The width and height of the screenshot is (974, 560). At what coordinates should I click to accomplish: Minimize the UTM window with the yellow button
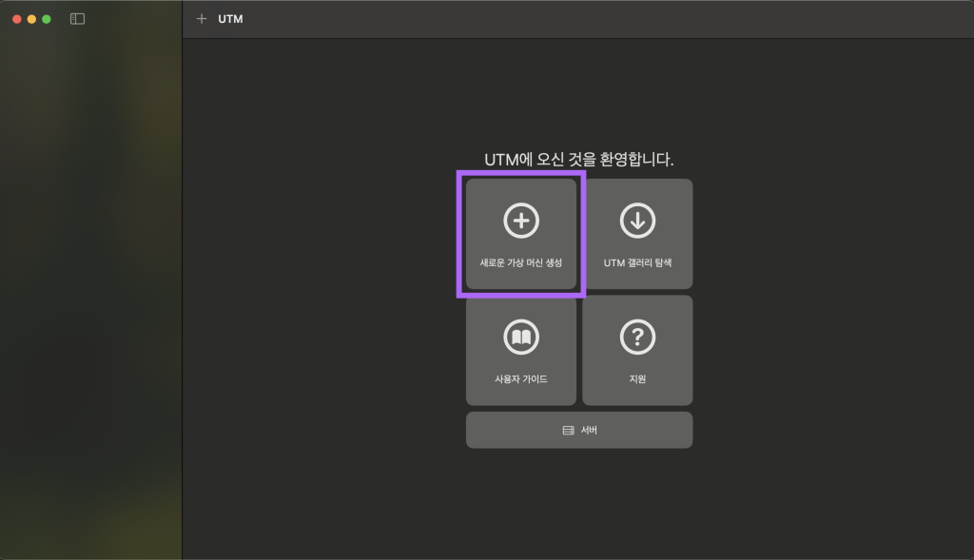pyautogui.click(x=31, y=19)
